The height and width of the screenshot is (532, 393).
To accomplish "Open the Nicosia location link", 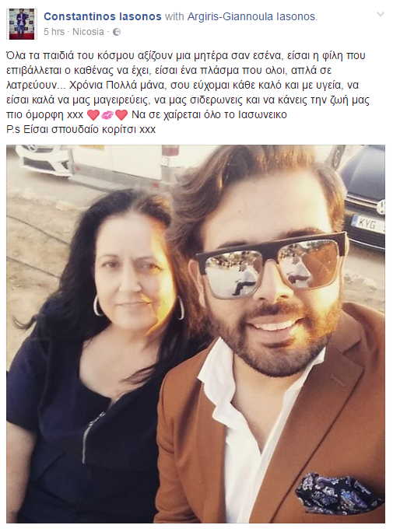I will pos(88,32).
